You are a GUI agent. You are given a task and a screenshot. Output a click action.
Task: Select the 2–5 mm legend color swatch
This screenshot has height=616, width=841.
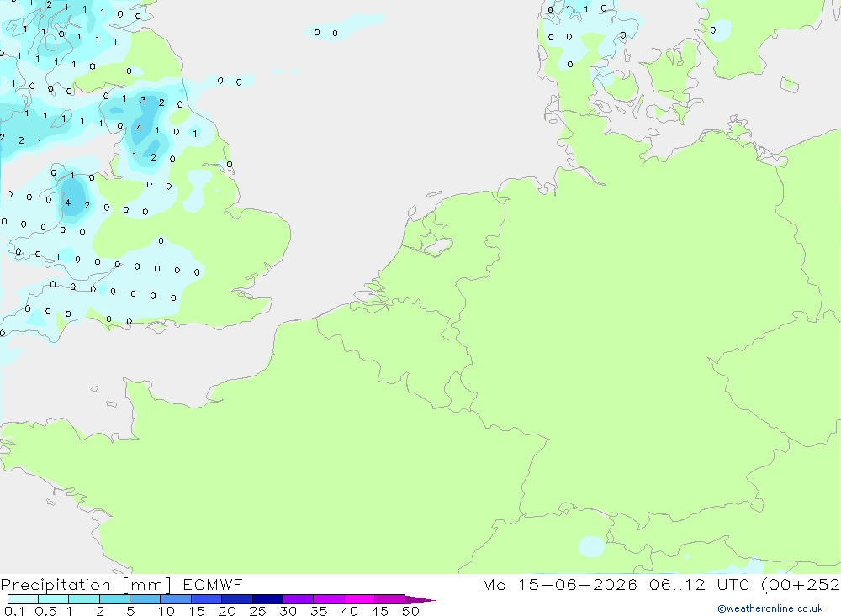coord(114,599)
